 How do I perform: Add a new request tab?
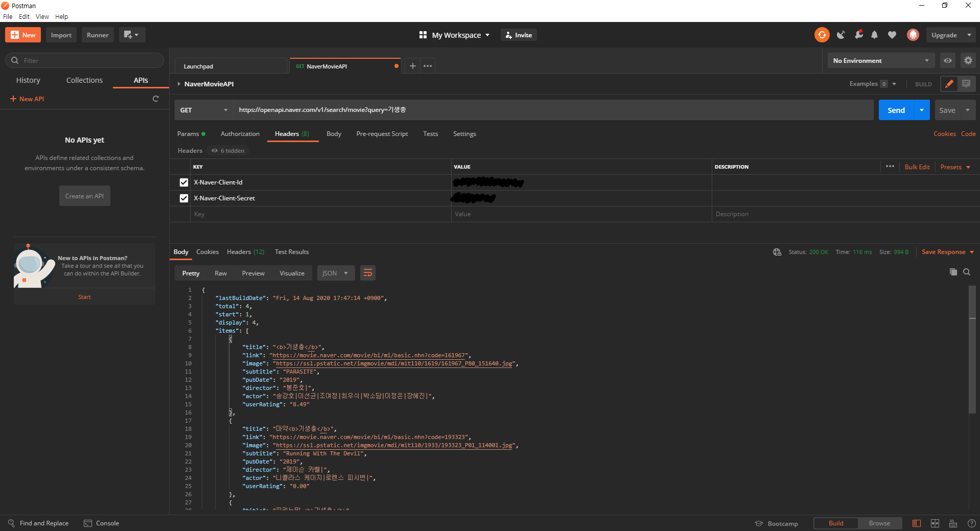point(413,66)
